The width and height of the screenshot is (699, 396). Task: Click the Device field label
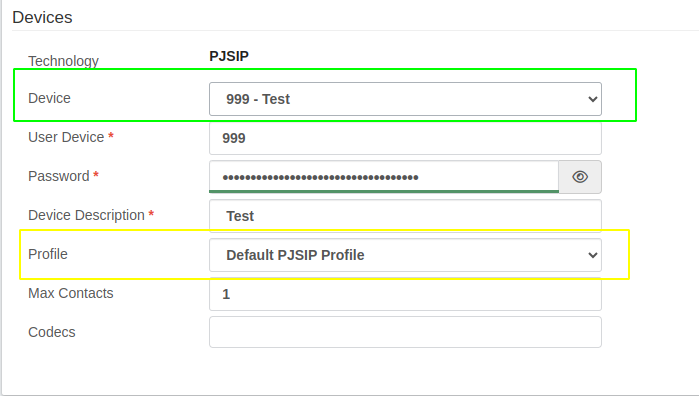(49, 98)
